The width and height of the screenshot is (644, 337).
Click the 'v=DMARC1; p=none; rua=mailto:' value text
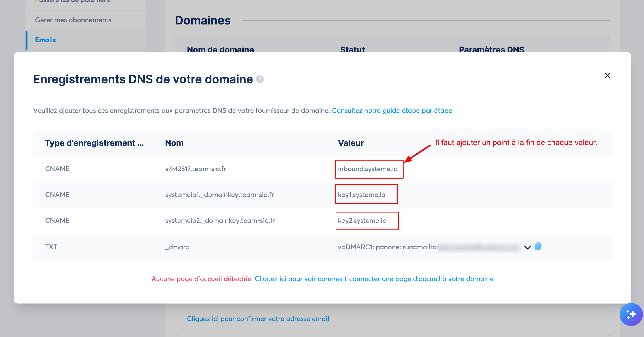[388, 247]
